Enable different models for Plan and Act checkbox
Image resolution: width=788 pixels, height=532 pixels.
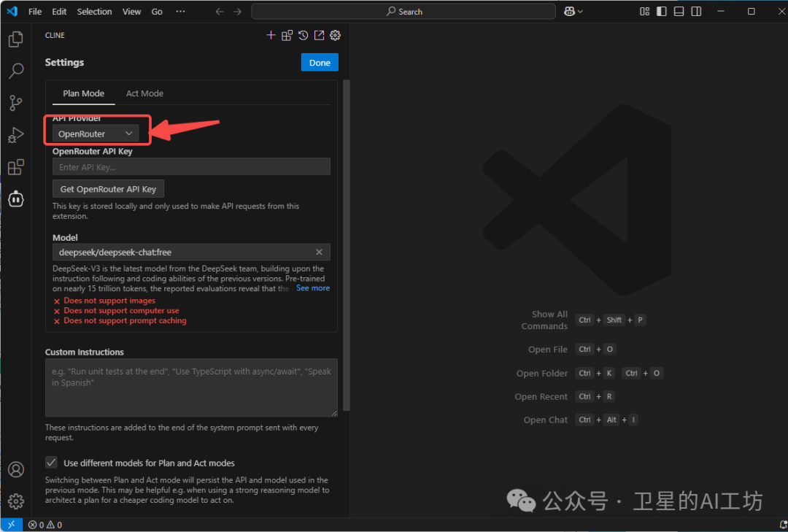tap(51, 463)
